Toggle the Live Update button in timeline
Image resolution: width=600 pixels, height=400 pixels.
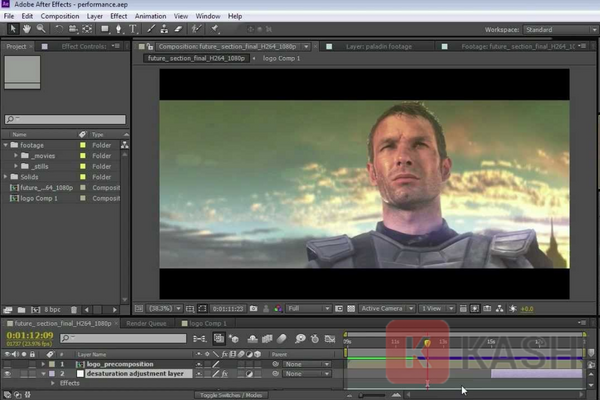[x=219, y=339]
